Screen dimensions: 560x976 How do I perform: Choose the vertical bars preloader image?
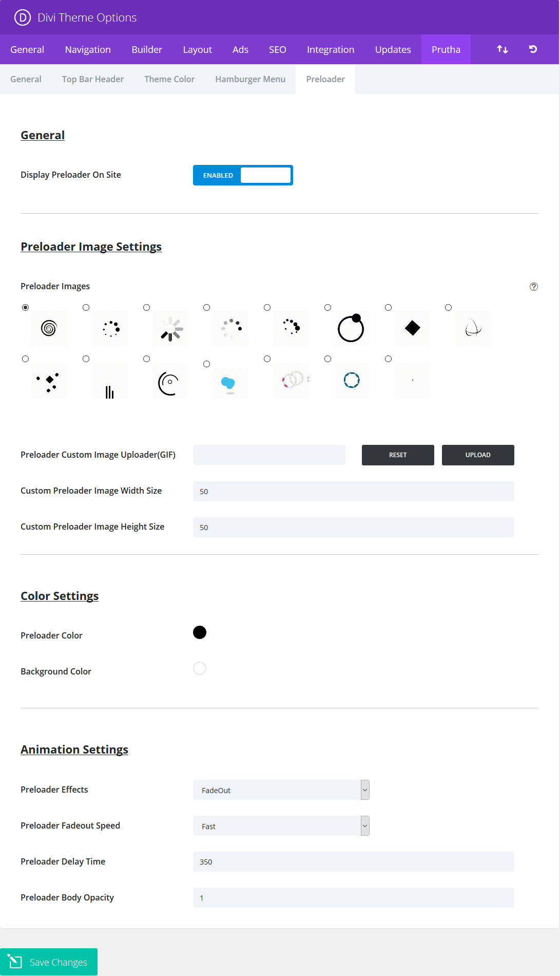pyautogui.click(x=109, y=381)
